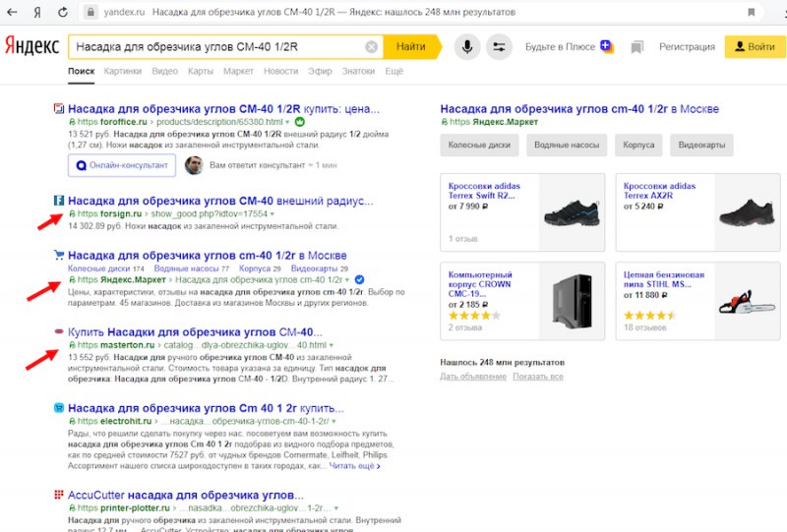The height and width of the screenshot is (532, 787).
Task: Click the Yandex Plus badge icon
Action: 607,46
